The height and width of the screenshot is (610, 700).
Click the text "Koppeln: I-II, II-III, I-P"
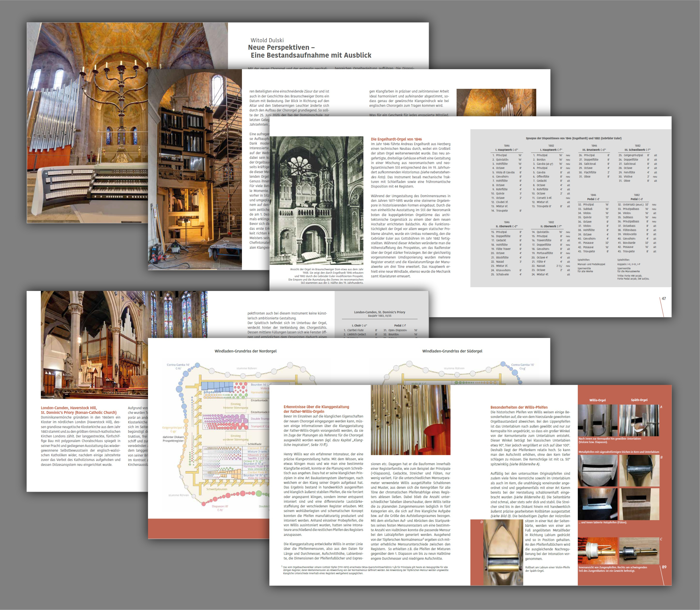[629, 264]
